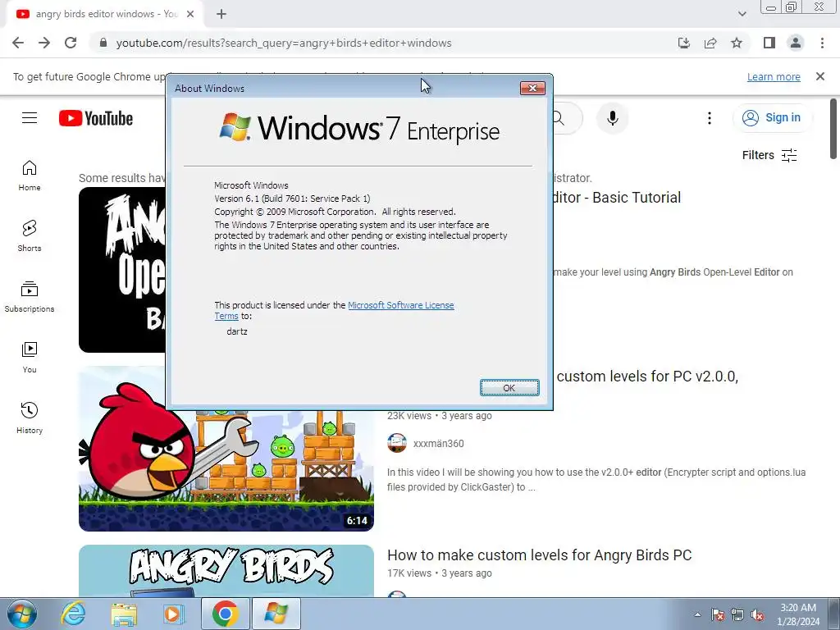Click the muted volume tray icon
Image resolution: width=840 pixels, height=630 pixels.
pyautogui.click(x=757, y=614)
